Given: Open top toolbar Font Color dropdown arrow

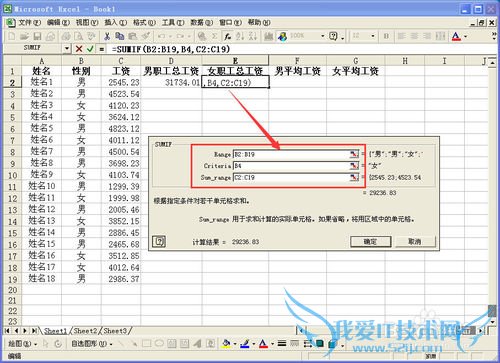Looking at the screenshot, I should tap(465, 36).
